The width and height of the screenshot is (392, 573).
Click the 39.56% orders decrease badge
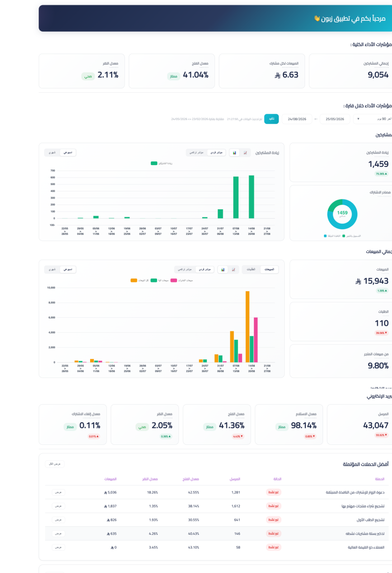[x=381, y=333]
